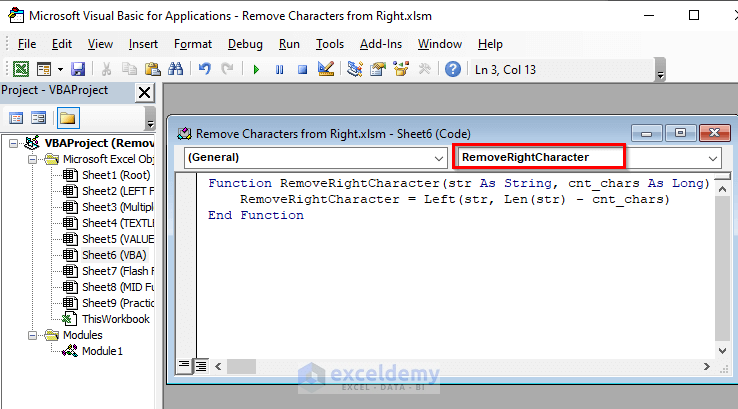
Task: Toggle Folders view in Project pane
Action: click(x=68, y=118)
